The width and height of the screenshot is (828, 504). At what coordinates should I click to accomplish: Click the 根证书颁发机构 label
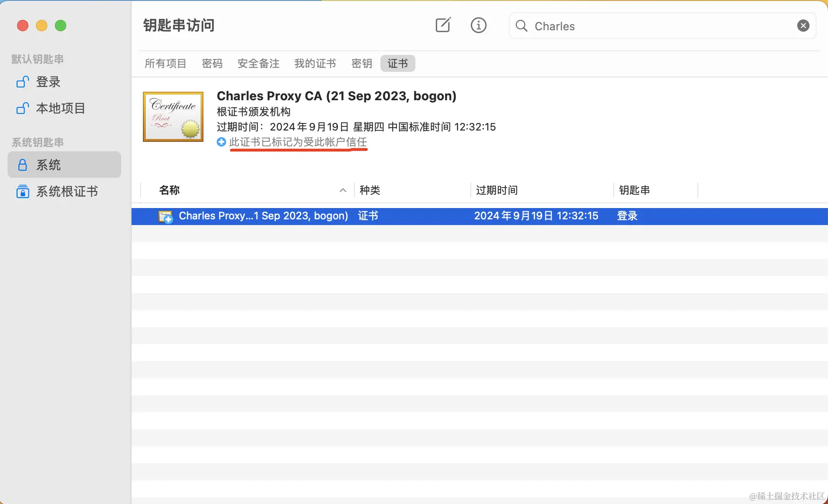click(x=254, y=112)
